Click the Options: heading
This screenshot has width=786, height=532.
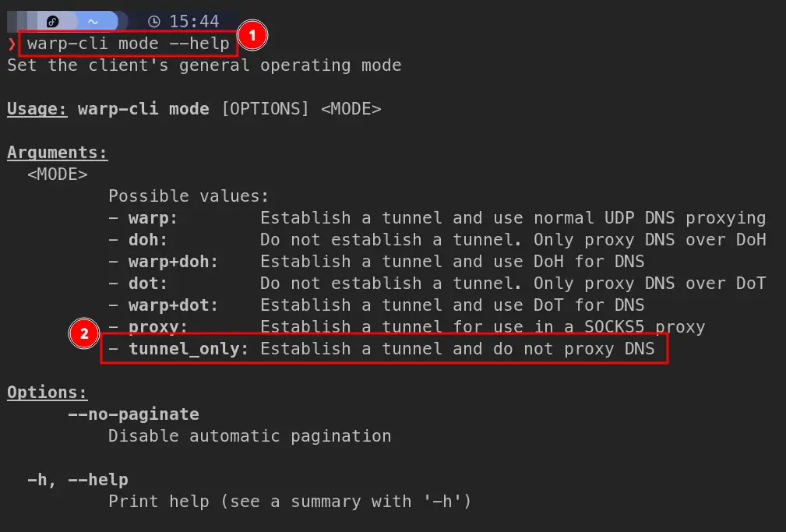click(48, 393)
